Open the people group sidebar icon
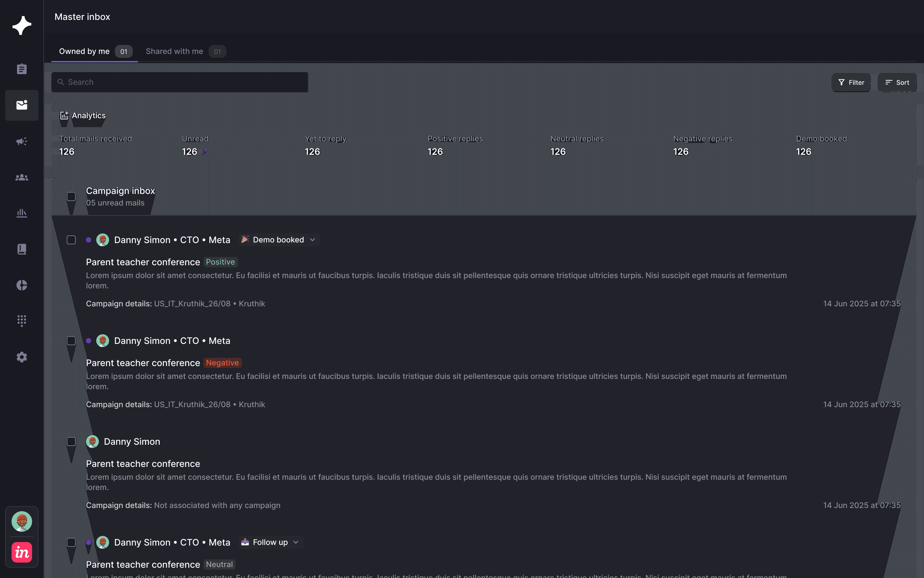This screenshot has height=578, width=924. coord(22,177)
